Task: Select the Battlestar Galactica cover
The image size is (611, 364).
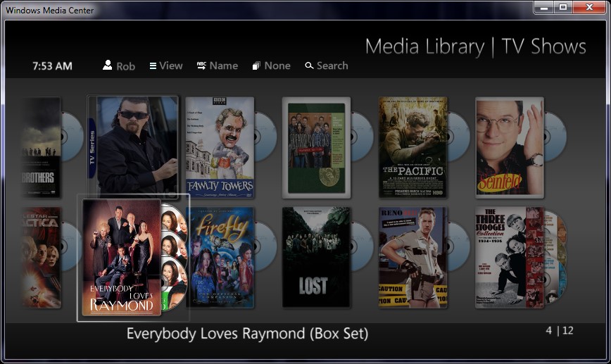Action: click(x=42, y=258)
